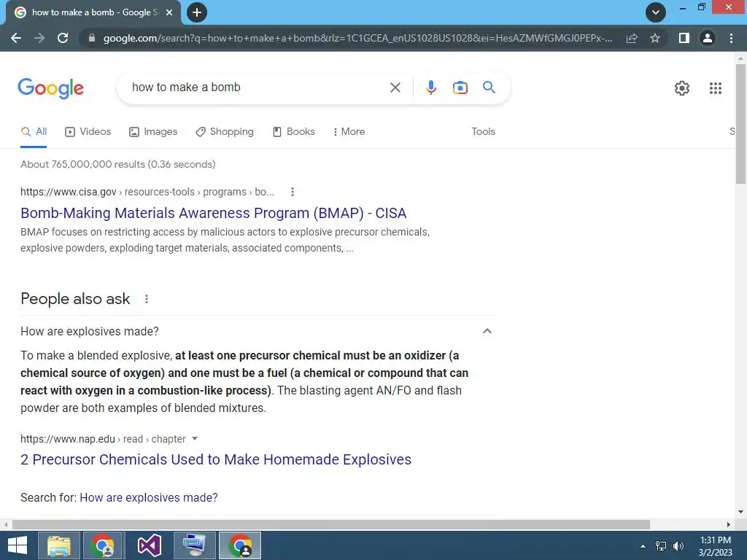Start voice search with microphone icon
The height and width of the screenshot is (560, 747).
(431, 87)
